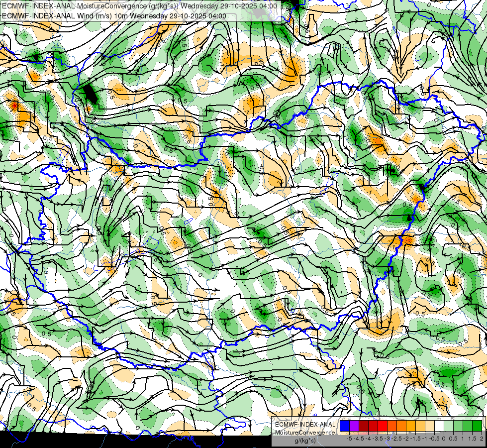The width and height of the screenshot is (487, 448).
Task: Click the legend unit g/(kg*s)
Action: (305, 441)
